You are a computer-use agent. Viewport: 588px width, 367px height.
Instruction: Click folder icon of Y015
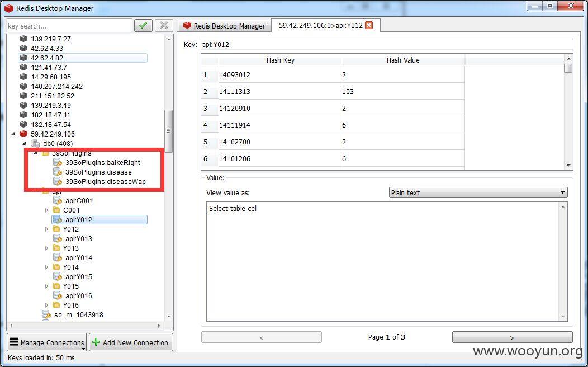tap(56, 286)
